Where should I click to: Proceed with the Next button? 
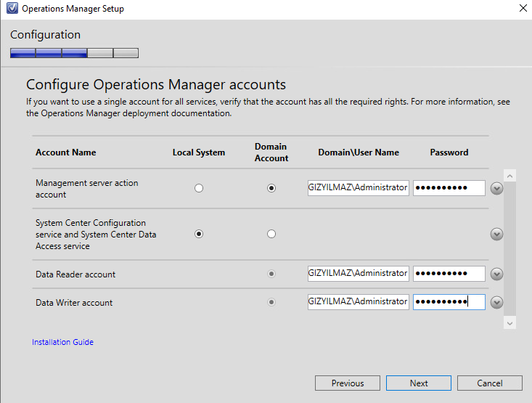click(x=419, y=383)
